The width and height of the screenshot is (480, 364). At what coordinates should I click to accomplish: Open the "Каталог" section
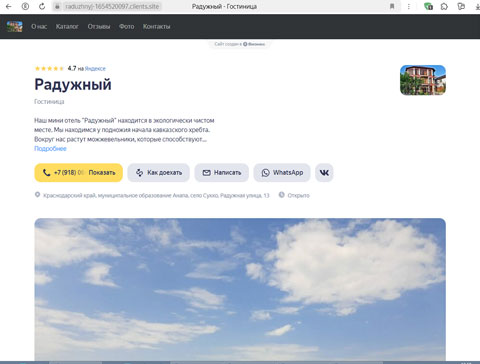point(67,26)
